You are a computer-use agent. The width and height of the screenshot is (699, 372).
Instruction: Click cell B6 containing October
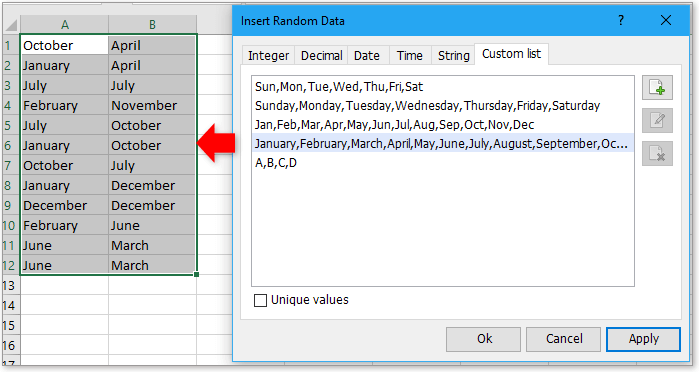(152, 145)
